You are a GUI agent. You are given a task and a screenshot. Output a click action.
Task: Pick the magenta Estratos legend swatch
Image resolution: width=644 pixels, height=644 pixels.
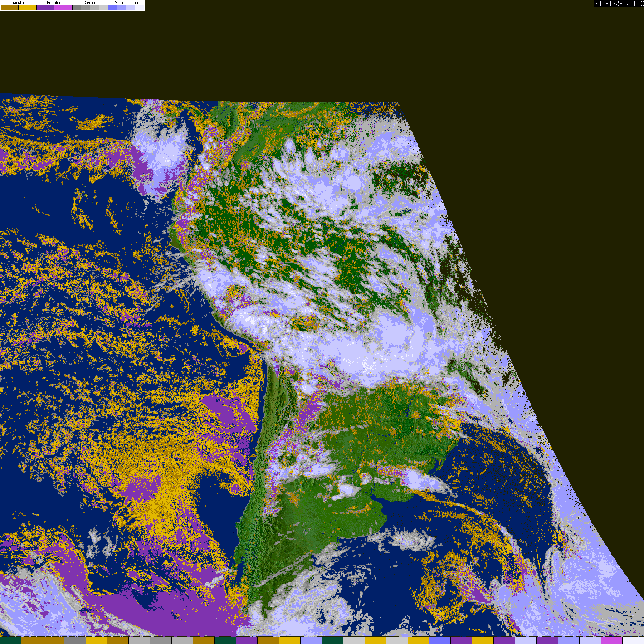tap(63, 7)
